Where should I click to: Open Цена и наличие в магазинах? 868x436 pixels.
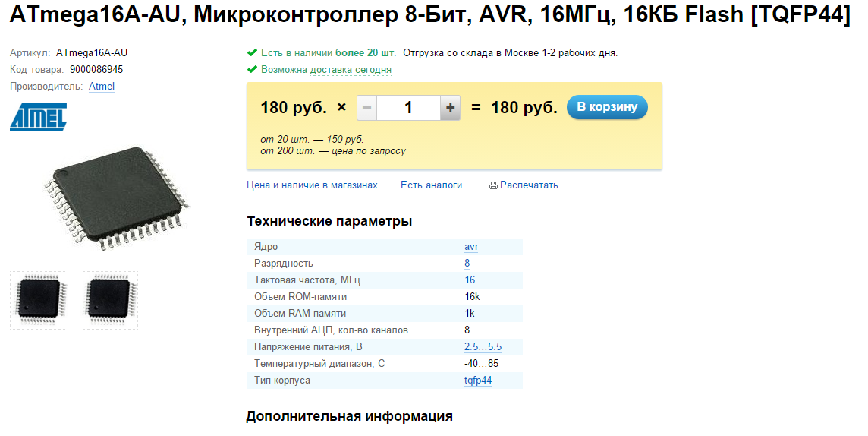pos(312,185)
